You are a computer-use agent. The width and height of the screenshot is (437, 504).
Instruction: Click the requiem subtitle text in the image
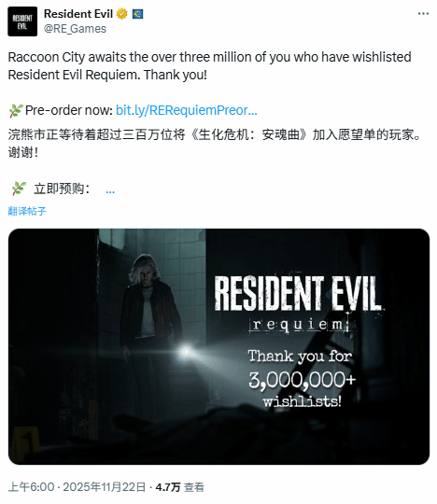(x=298, y=325)
